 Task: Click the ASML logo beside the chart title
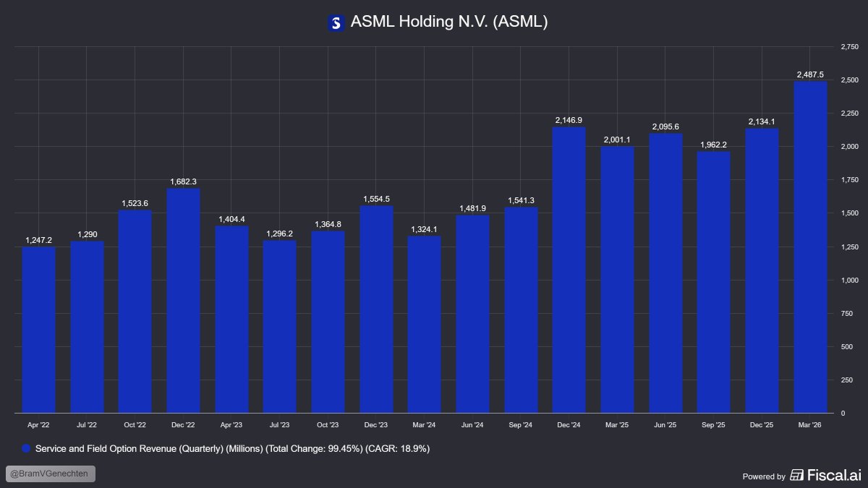[336, 21]
